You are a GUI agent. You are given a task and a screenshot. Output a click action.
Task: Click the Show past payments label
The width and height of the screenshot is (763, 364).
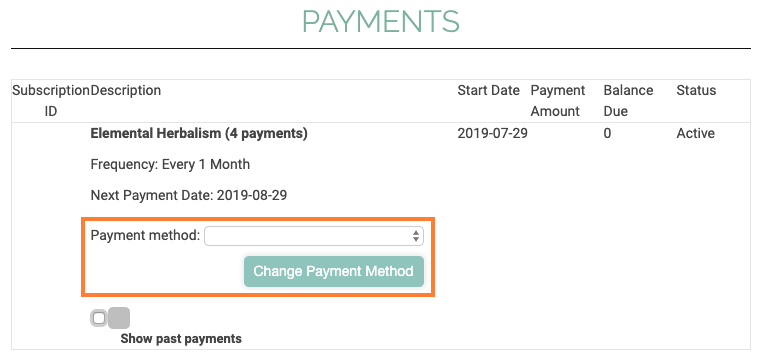pos(181,339)
